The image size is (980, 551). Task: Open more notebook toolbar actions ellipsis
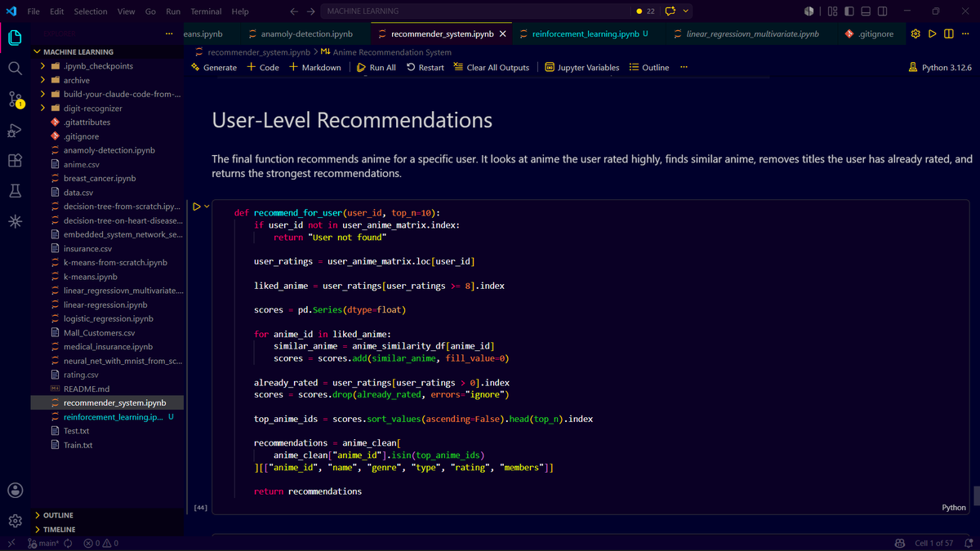(684, 67)
